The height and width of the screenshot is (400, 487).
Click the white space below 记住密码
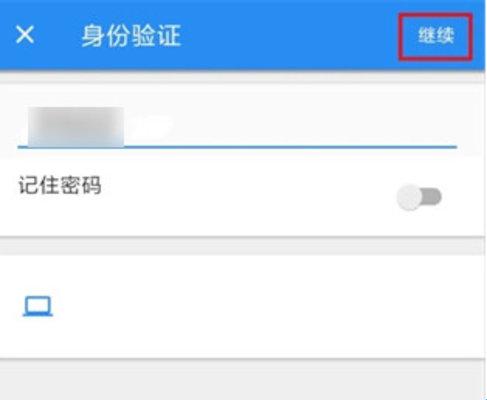click(200, 218)
